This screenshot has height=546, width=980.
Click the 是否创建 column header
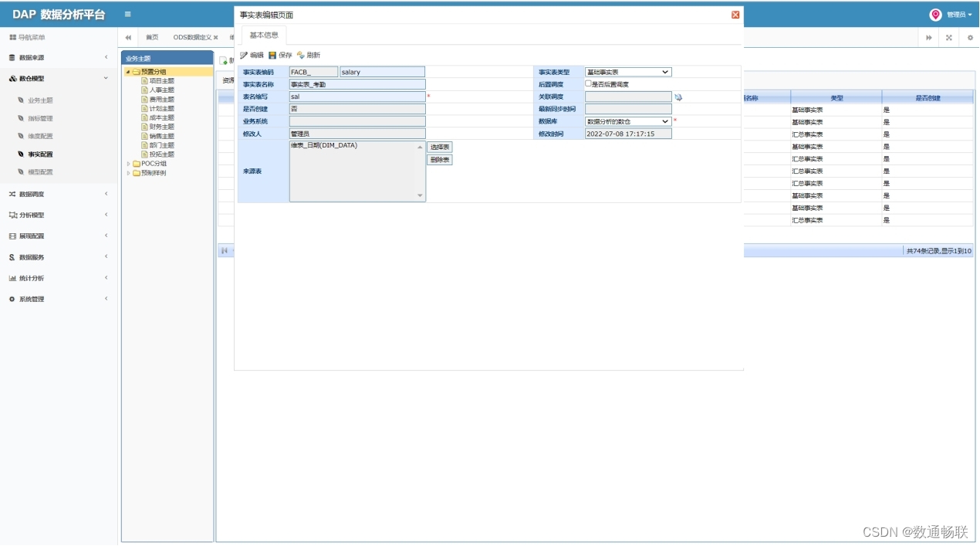pyautogui.click(x=928, y=98)
